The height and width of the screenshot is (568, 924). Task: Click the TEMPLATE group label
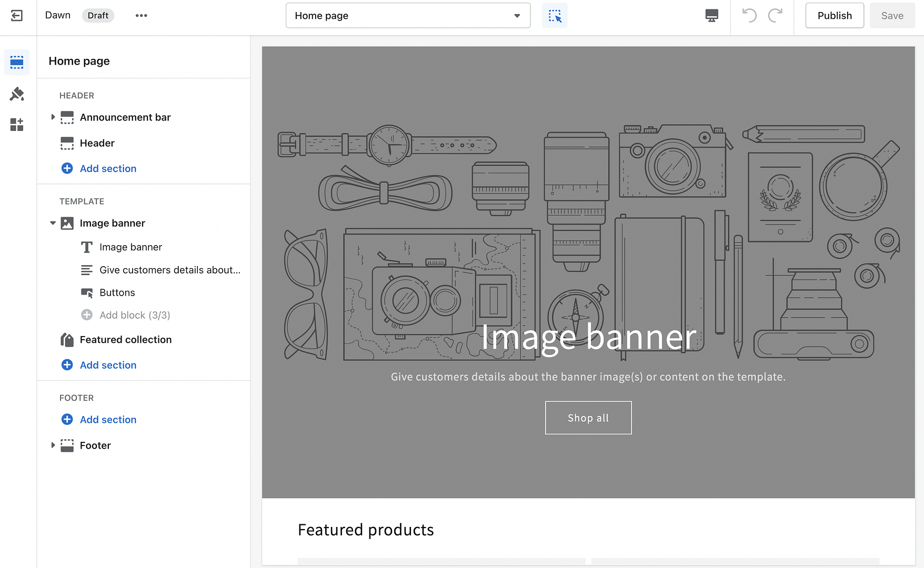[82, 201]
